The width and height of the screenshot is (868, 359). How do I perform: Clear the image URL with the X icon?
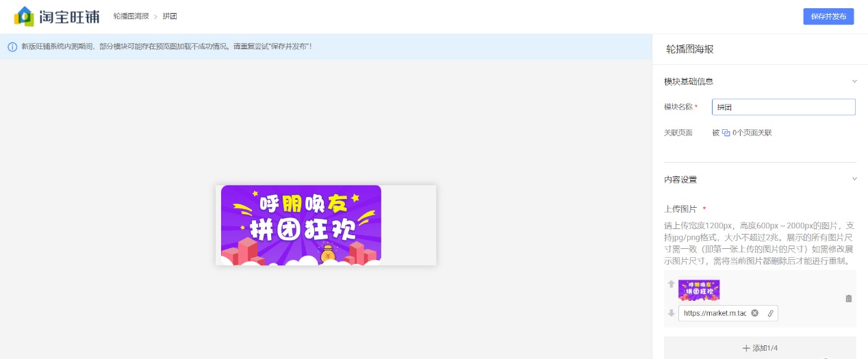point(754,313)
